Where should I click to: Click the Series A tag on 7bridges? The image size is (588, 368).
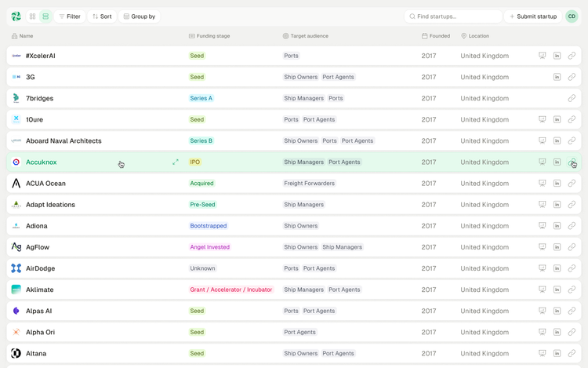(x=201, y=98)
